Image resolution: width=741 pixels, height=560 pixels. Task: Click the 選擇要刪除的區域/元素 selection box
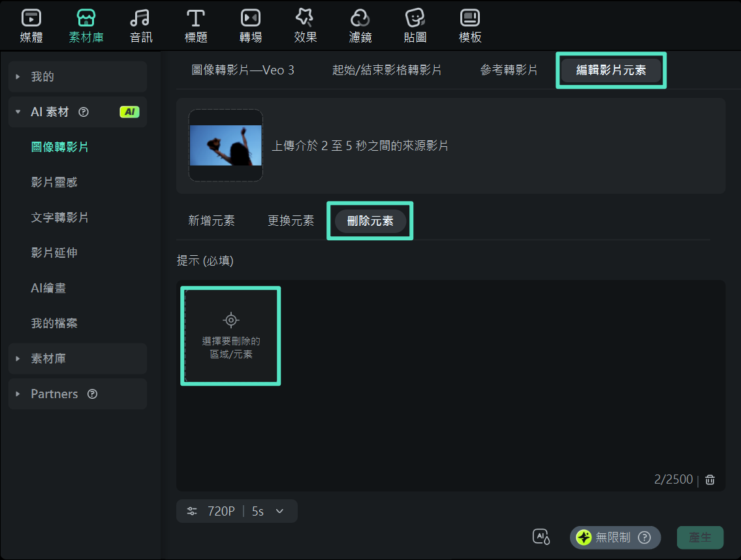coord(230,335)
